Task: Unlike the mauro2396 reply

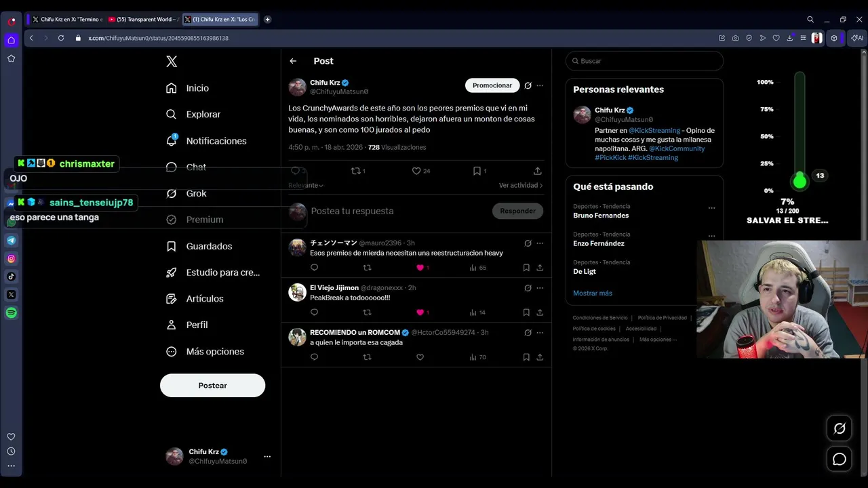Action: coord(420,268)
